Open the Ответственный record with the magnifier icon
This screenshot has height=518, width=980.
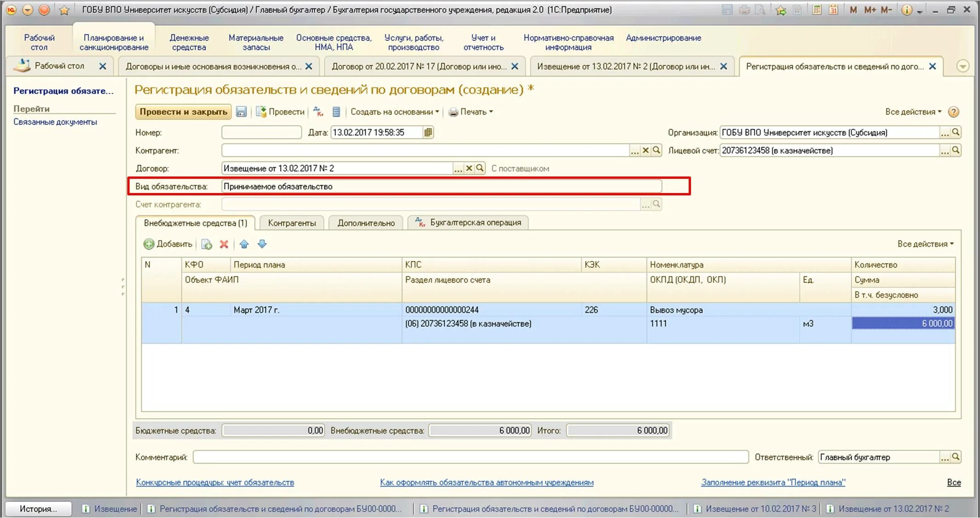(956, 457)
